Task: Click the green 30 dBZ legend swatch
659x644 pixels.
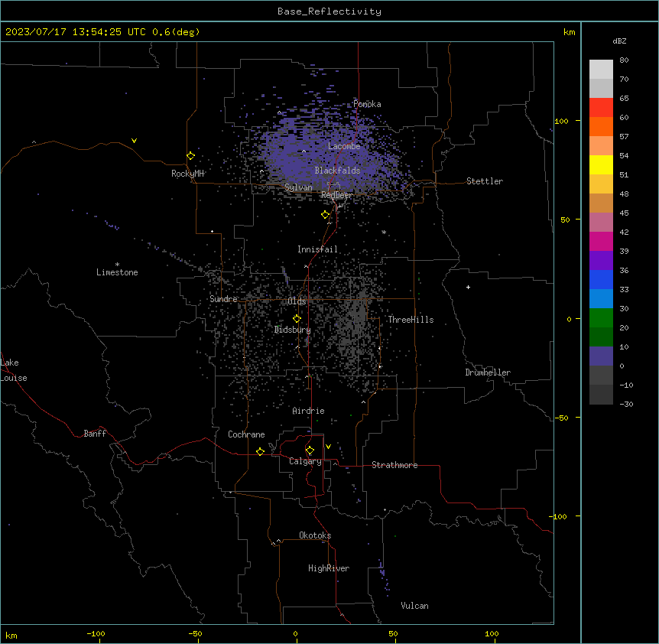Action: [x=601, y=318]
